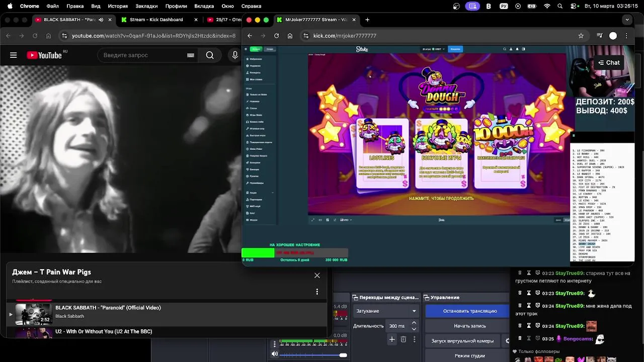Open home page in Kick window toolbar
Image resolution: width=644 pixels, height=362 pixels.
pyautogui.click(x=290, y=36)
